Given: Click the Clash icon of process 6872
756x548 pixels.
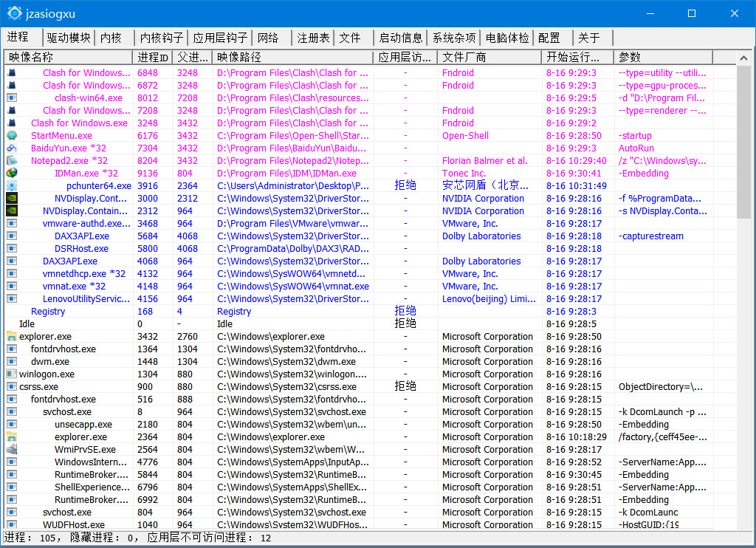Looking at the screenshot, I should (x=12, y=86).
